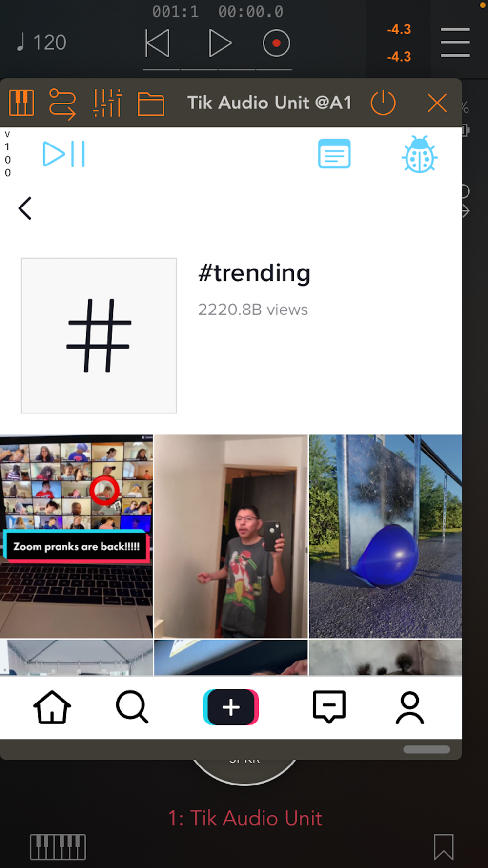Open the blue balloon video thumbnail
The image size is (488, 868).
(x=386, y=536)
